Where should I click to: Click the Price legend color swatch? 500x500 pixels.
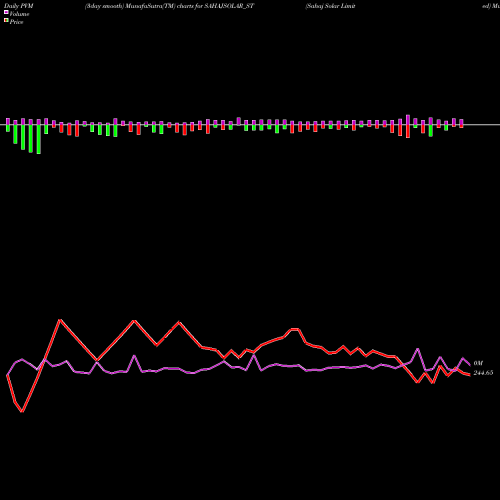click(6, 21)
